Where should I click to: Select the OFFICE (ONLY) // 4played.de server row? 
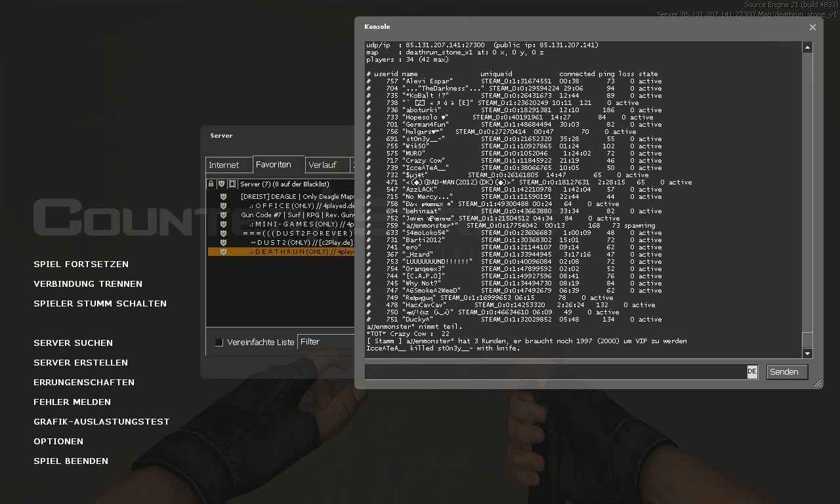[280, 206]
